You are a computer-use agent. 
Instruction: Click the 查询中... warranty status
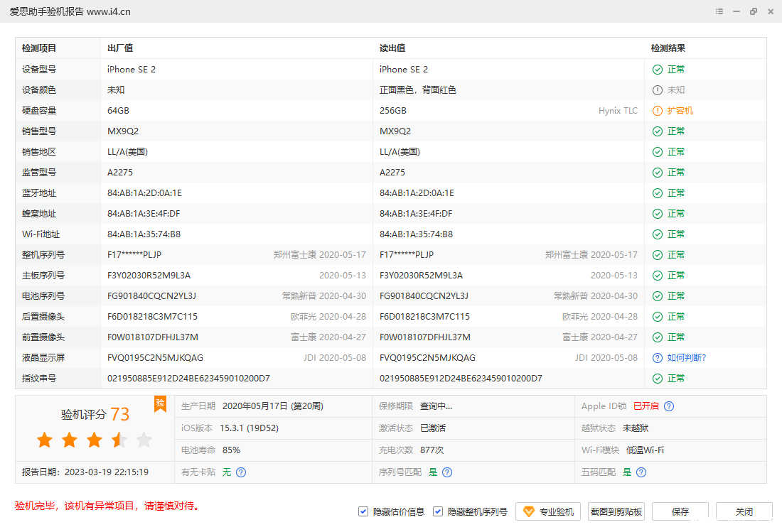pos(436,406)
